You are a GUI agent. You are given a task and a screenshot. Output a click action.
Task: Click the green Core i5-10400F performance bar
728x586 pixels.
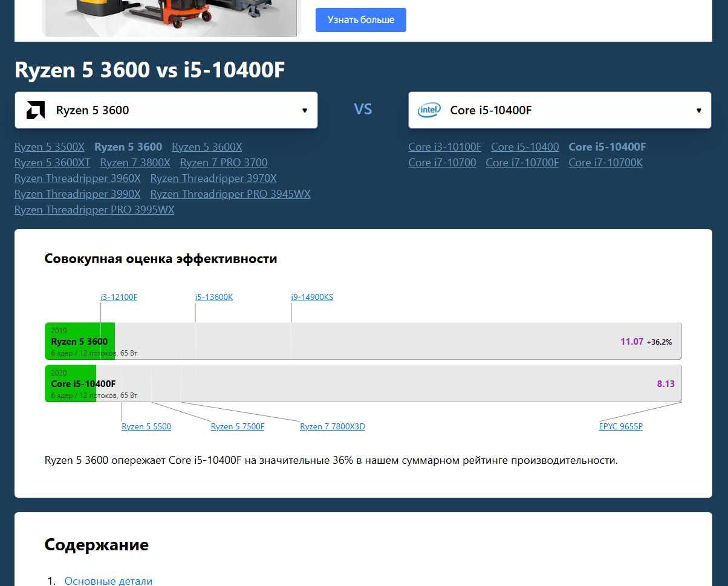pos(71,383)
